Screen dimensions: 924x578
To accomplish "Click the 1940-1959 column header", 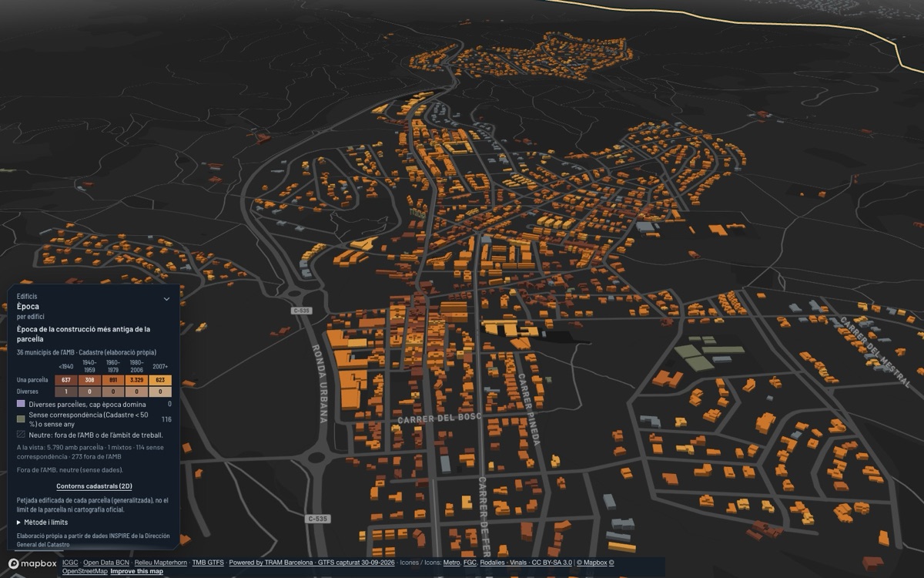I will [89, 365].
